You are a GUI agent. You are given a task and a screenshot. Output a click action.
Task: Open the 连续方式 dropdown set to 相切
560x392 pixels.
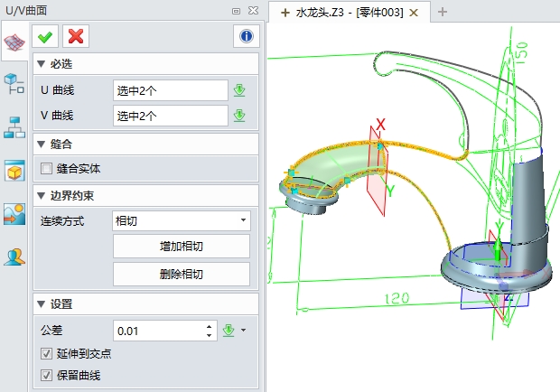[x=182, y=220]
